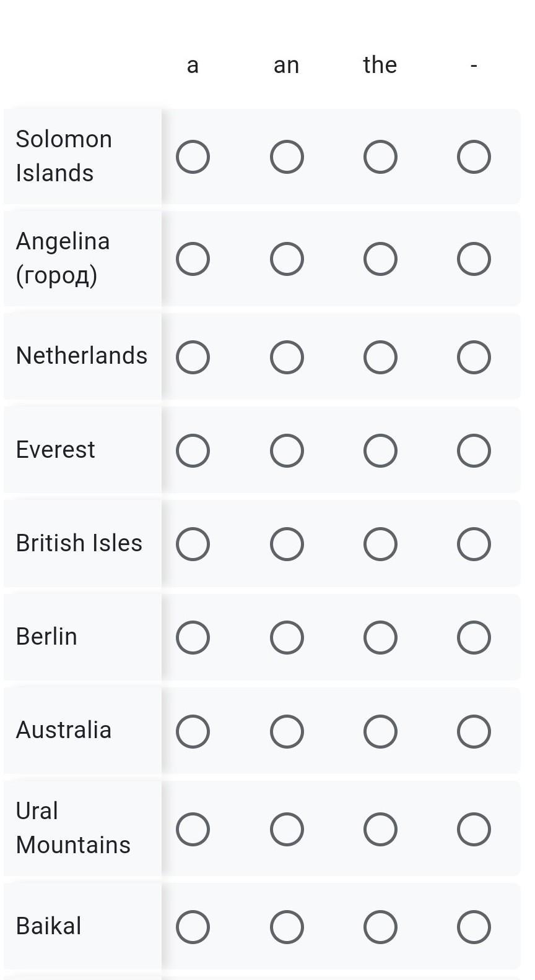Screen dimensions: 535x980
Task: Select no article for Berlin
Action: [x=474, y=637]
